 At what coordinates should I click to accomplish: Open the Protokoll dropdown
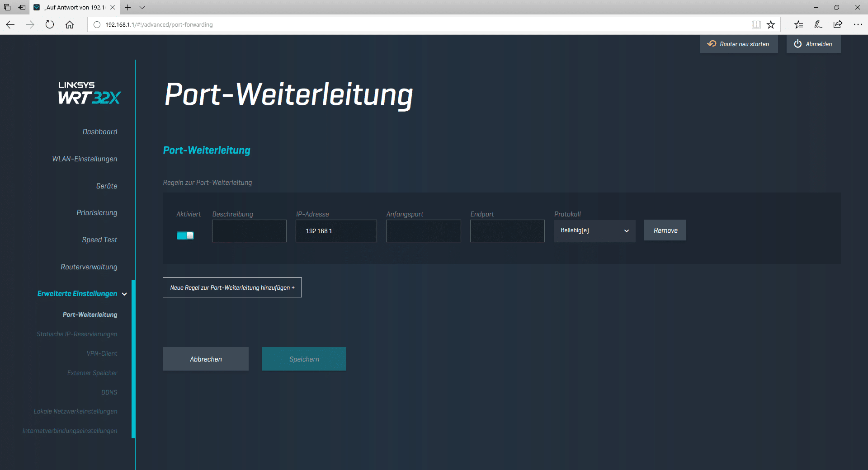coord(594,231)
